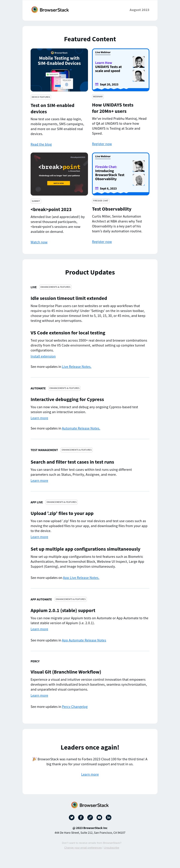Open the Facebook icon in the footer
Screen dimensions: 180x868
(x=81, y=818)
